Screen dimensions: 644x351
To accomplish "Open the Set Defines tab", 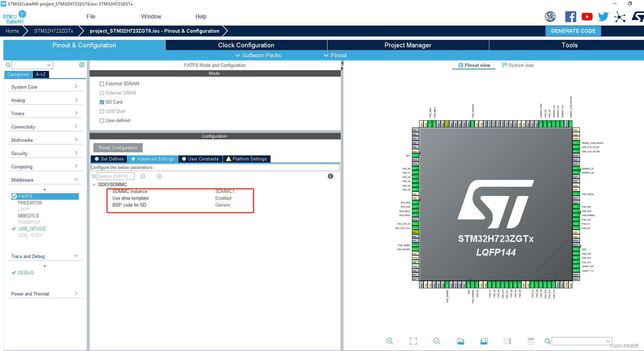I will (x=109, y=159).
